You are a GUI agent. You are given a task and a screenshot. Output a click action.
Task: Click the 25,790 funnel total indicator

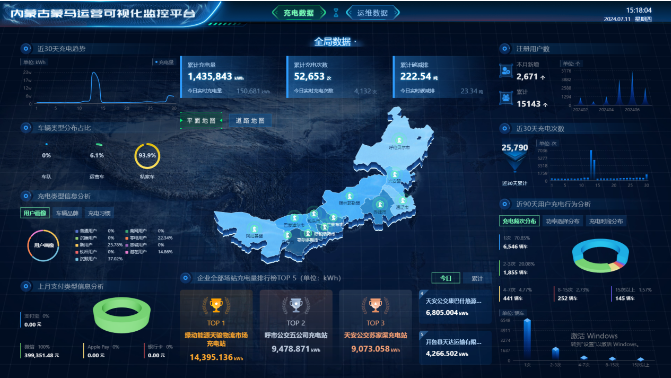(514, 158)
